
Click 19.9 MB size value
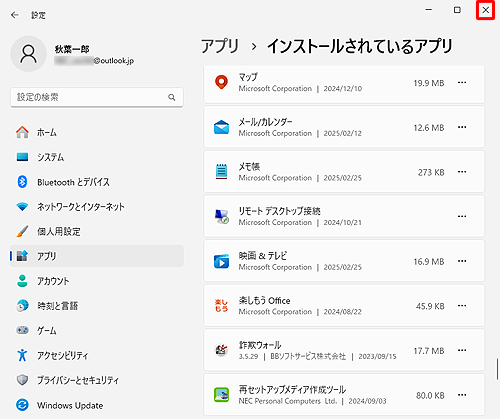point(429,83)
